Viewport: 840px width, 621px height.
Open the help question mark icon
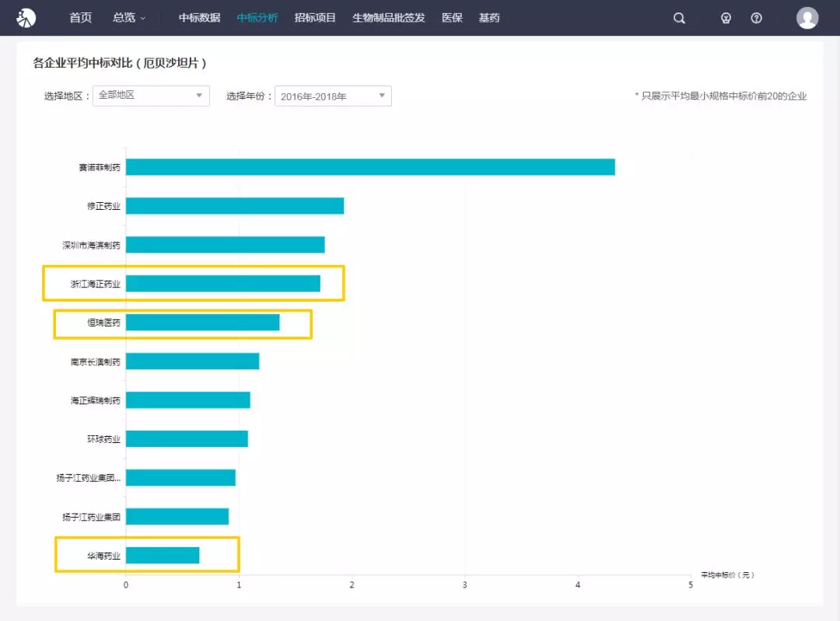757,18
